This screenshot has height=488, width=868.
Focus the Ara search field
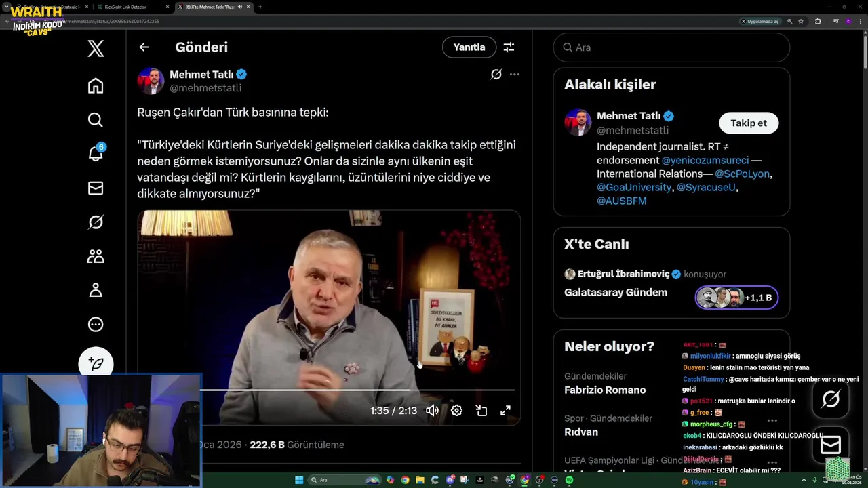tap(671, 47)
